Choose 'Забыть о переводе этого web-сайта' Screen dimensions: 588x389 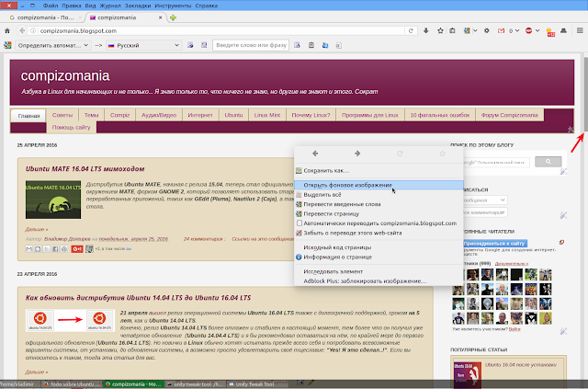point(379,233)
